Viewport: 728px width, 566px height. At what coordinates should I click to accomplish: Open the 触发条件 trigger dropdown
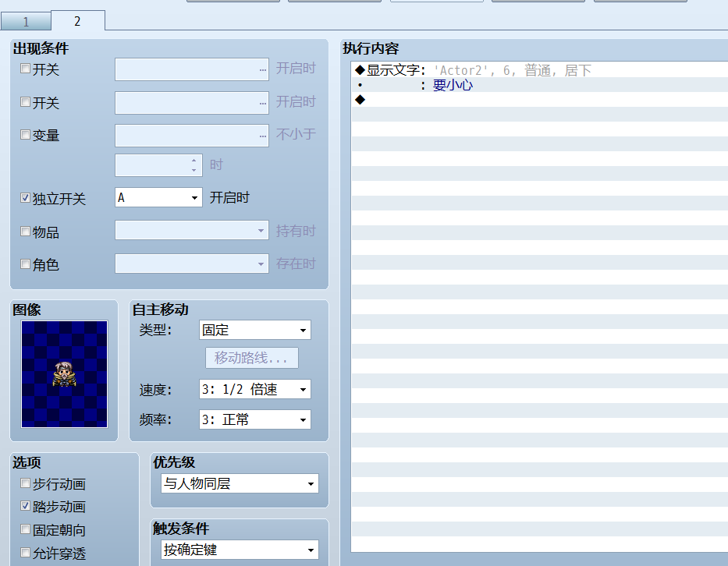tap(240, 550)
